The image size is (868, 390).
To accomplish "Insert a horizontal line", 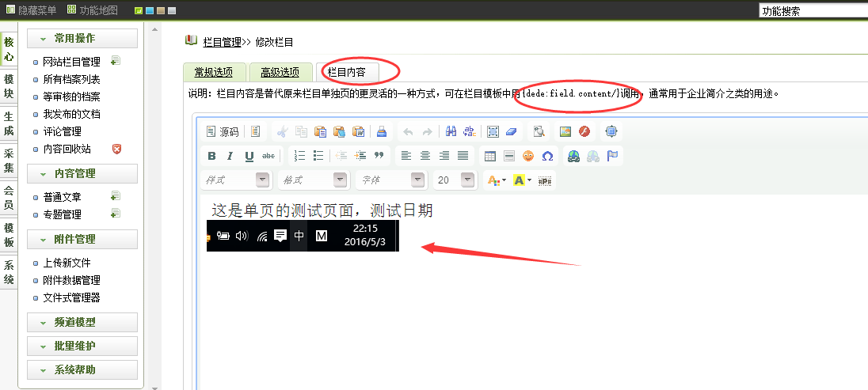I will [509, 156].
